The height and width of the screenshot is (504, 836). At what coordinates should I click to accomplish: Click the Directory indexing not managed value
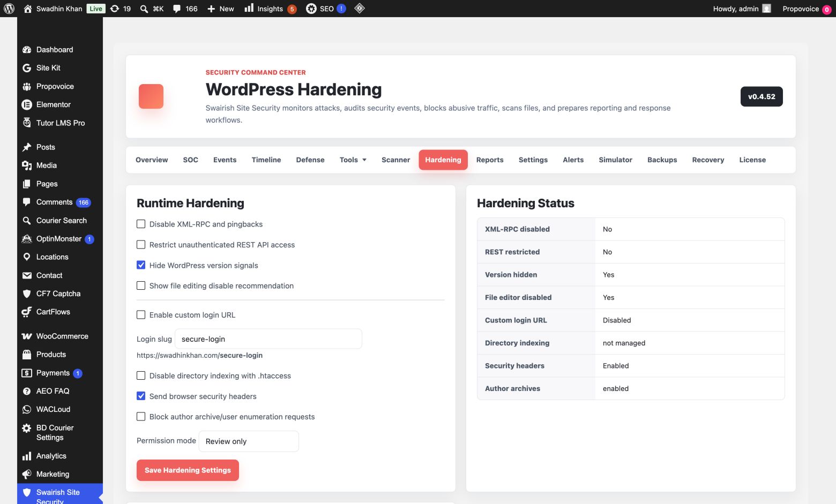(624, 343)
